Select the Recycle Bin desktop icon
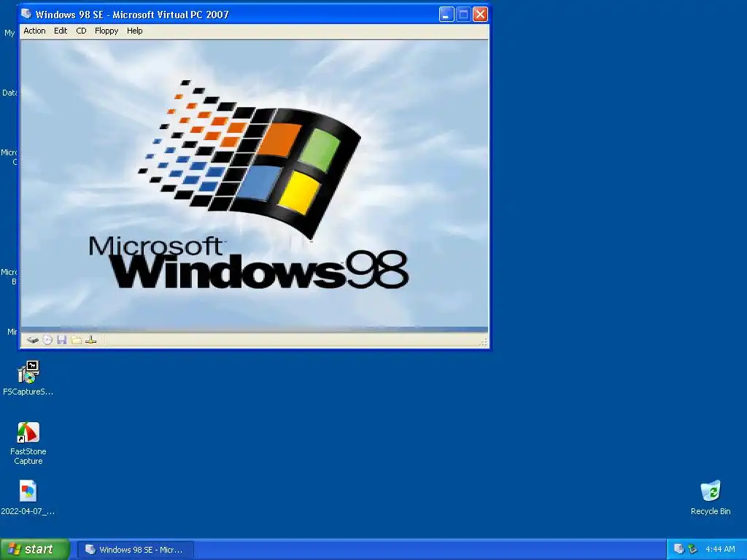Screen dimensions: 747x560 coord(711,497)
